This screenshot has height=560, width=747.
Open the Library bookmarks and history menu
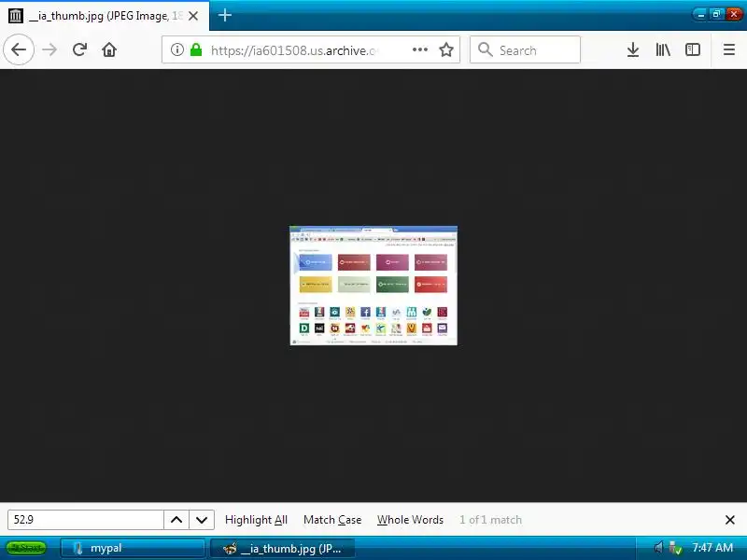point(663,49)
